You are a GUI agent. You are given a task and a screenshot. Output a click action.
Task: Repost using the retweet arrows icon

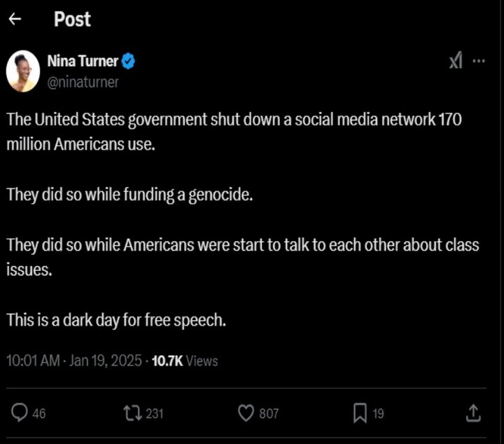[x=132, y=413]
